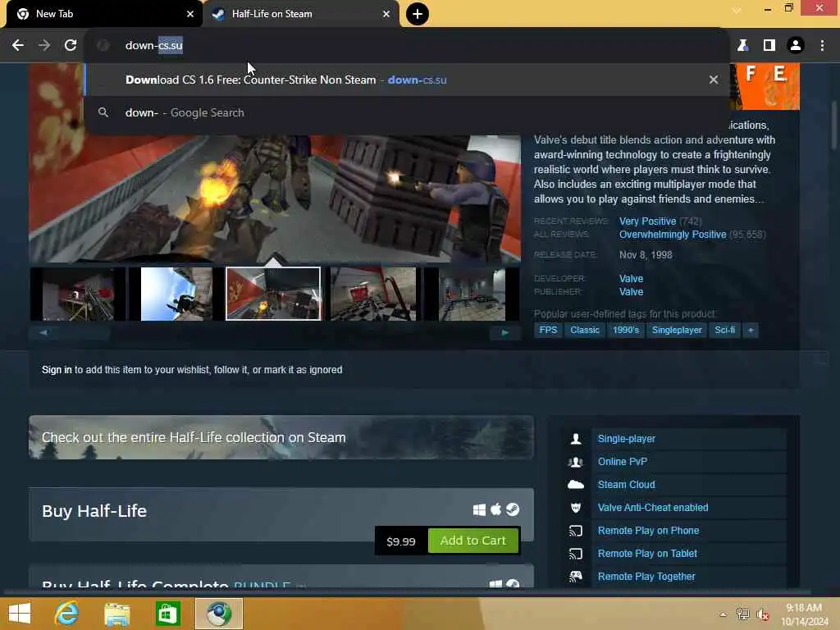Click the $9.99 price label
The height and width of the screenshot is (630, 840).
[400, 541]
